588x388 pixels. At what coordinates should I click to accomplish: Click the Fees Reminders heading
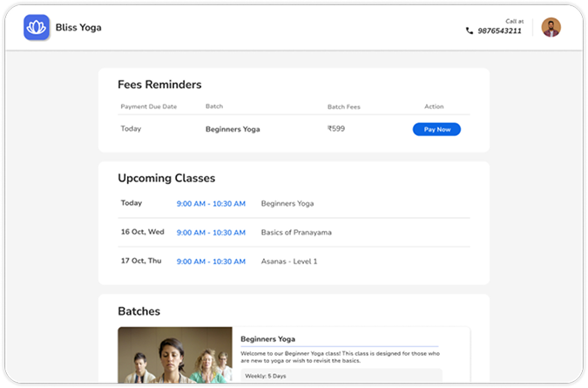coord(159,85)
